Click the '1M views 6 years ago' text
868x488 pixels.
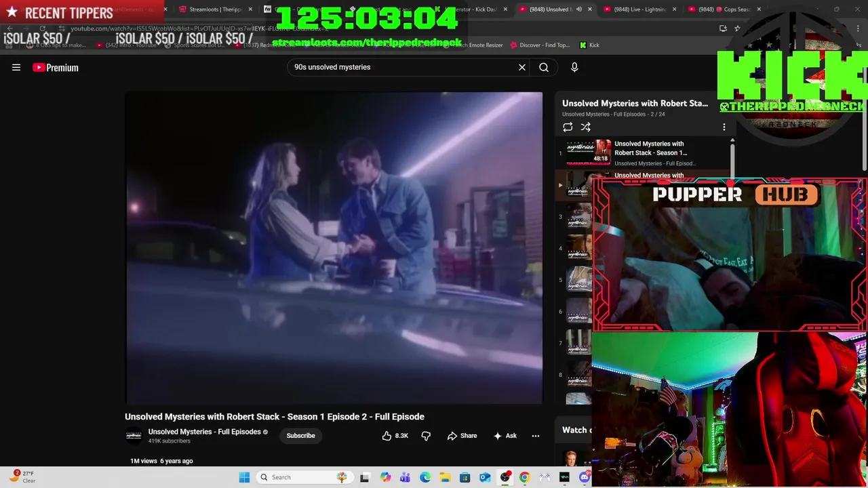(x=161, y=461)
